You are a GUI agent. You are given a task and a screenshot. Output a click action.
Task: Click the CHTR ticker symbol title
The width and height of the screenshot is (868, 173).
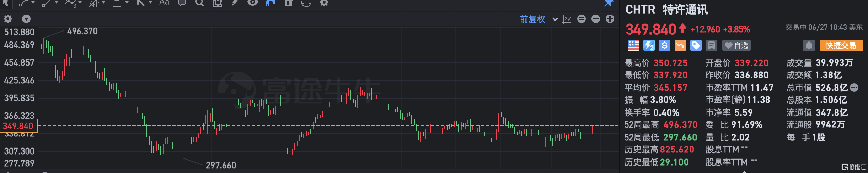click(x=641, y=10)
